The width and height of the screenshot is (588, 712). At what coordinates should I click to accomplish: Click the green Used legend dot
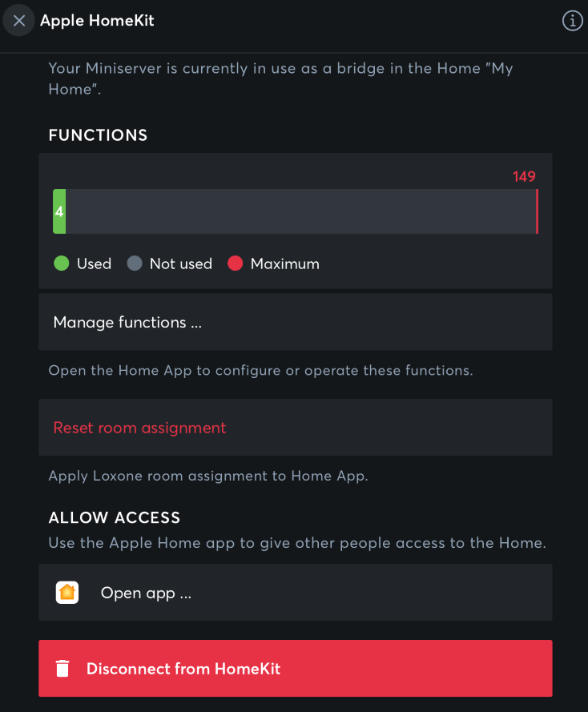(x=61, y=263)
